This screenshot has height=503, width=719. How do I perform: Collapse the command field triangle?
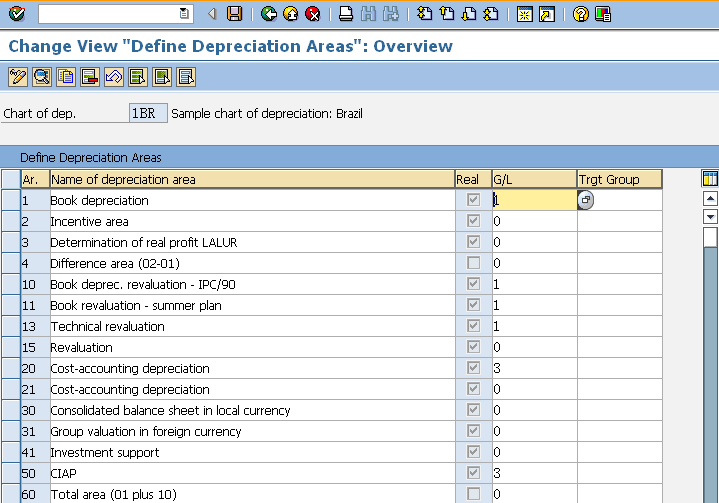point(212,14)
